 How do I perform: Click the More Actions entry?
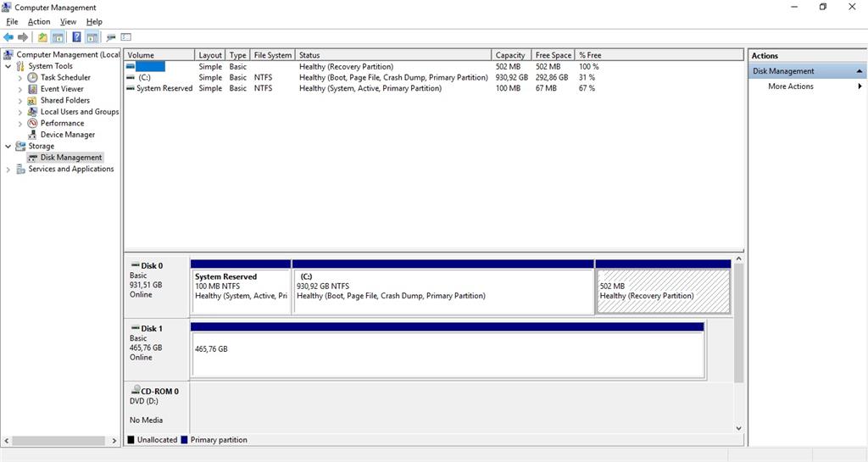[x=791, y=86]
